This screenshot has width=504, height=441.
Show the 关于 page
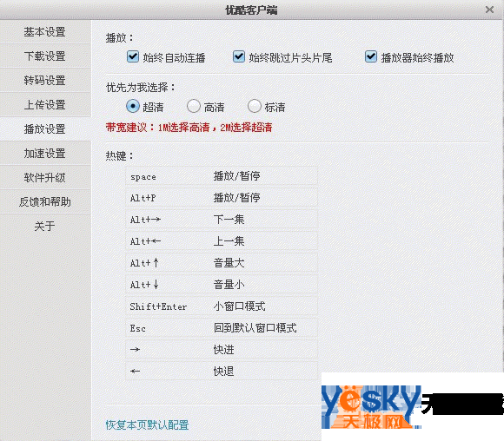(45, 226)
